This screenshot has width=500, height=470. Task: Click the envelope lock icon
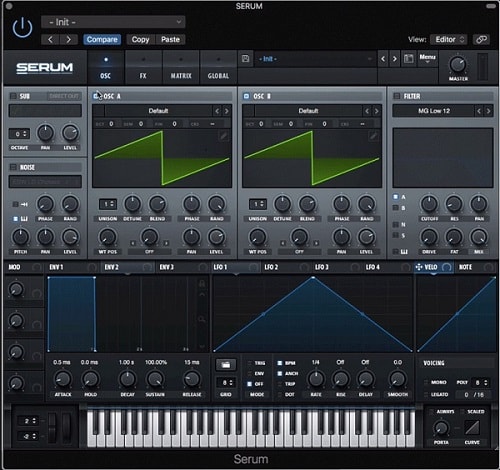[x=202, y=283]
